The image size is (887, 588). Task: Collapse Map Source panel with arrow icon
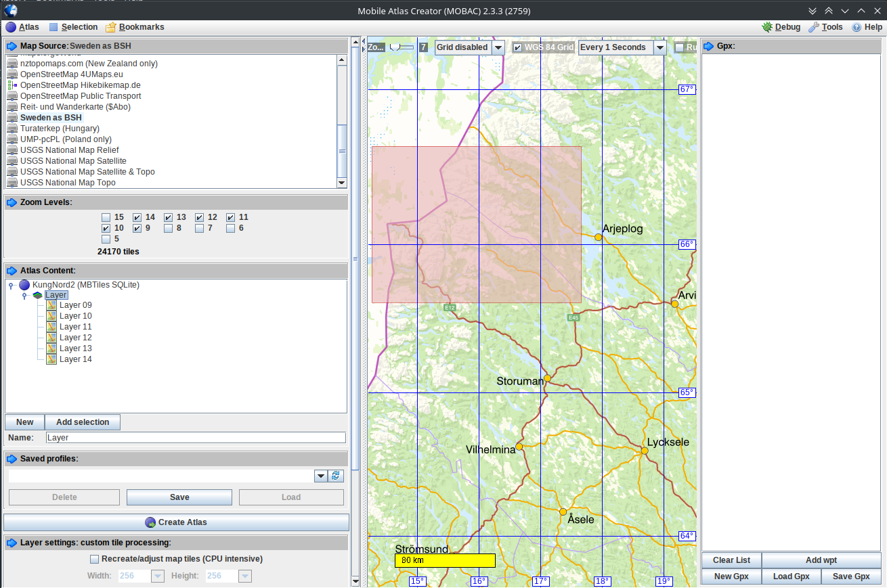point(12,46)
